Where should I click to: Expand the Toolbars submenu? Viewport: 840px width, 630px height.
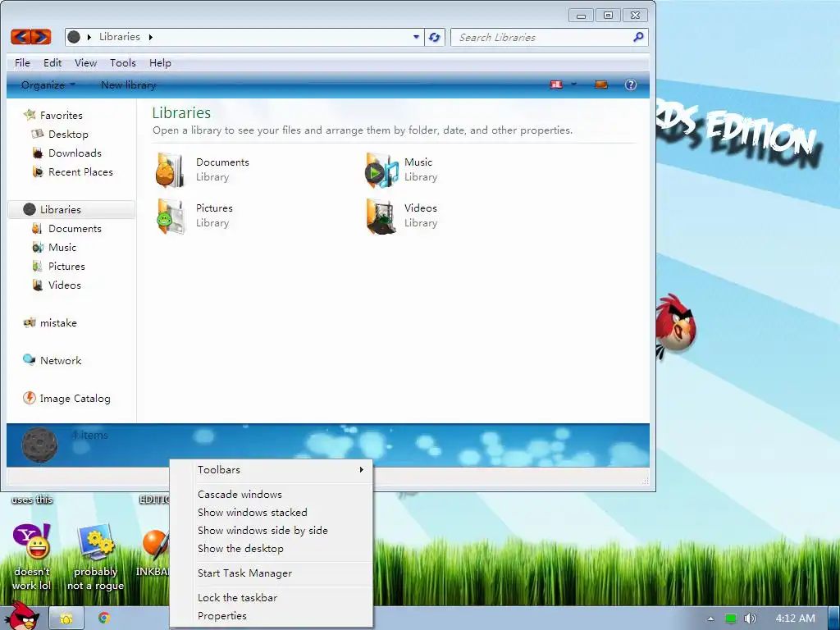pos(272,470)
